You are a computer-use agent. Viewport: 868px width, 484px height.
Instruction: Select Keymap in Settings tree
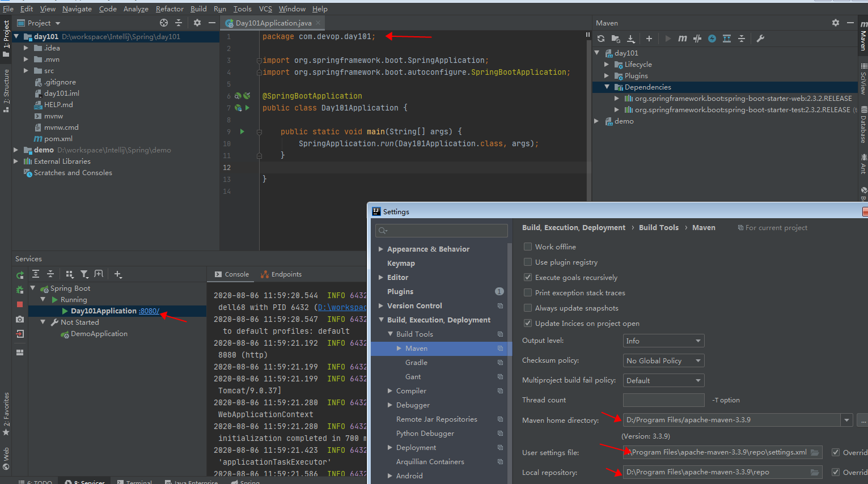pos(401,264)
